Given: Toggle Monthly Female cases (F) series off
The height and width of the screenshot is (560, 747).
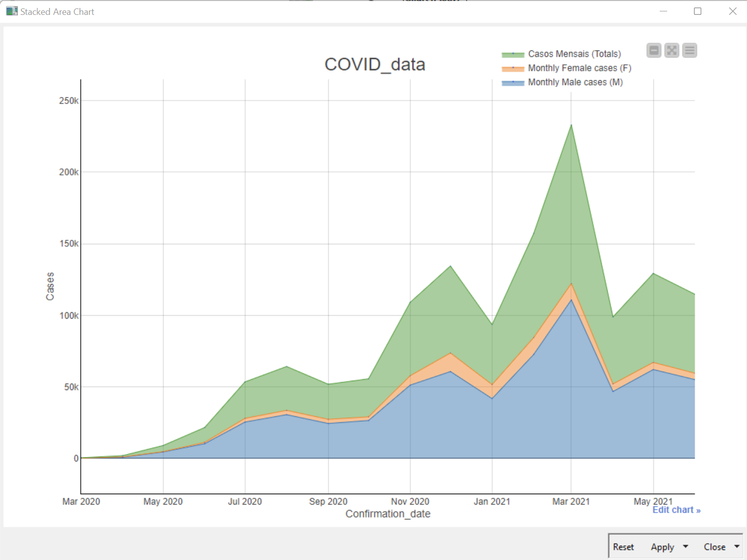Looking at the screenshot, I should click(x=579, y=68).
